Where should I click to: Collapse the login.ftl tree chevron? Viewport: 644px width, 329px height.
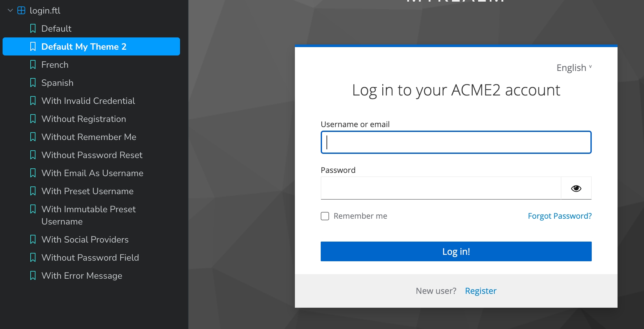[x=10, y=11]
